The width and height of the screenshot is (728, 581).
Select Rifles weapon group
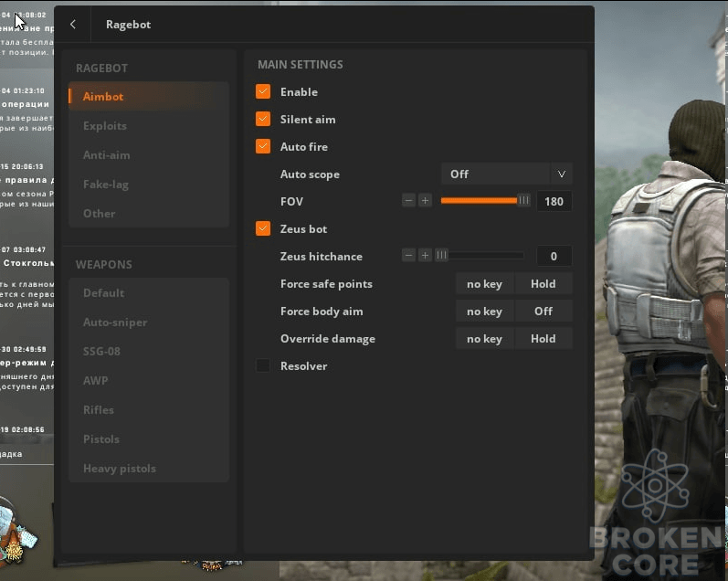coord(149,409)
